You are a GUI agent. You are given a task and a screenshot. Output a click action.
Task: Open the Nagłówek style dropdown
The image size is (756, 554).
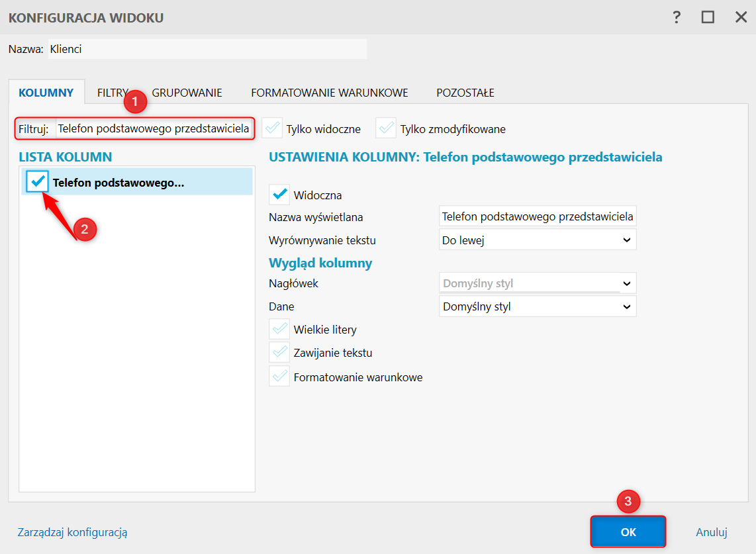pyautogui.click(x=538, y=283)
